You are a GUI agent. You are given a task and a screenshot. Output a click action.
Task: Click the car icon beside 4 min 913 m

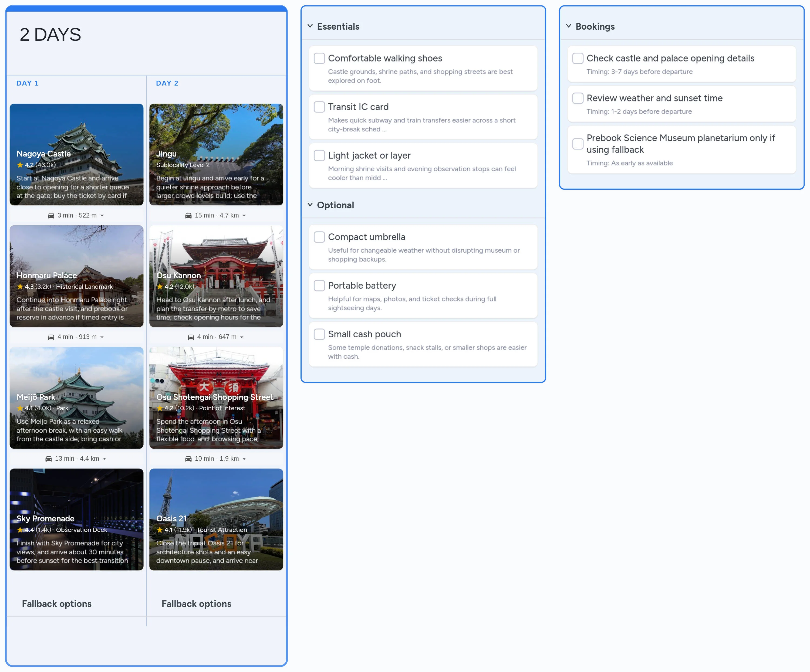[51, 337]
